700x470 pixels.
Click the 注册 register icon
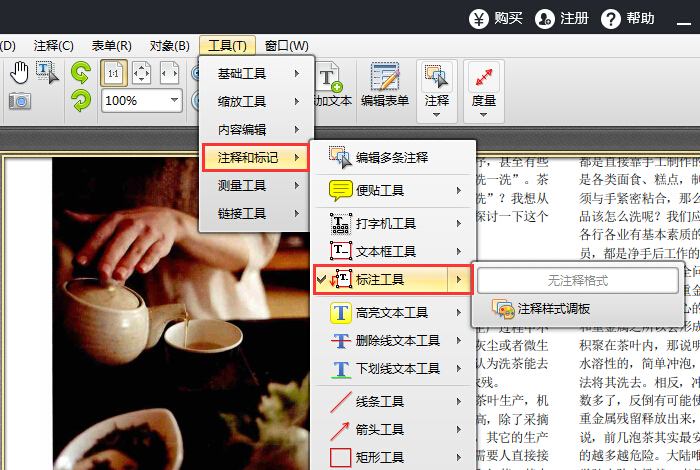545,19
